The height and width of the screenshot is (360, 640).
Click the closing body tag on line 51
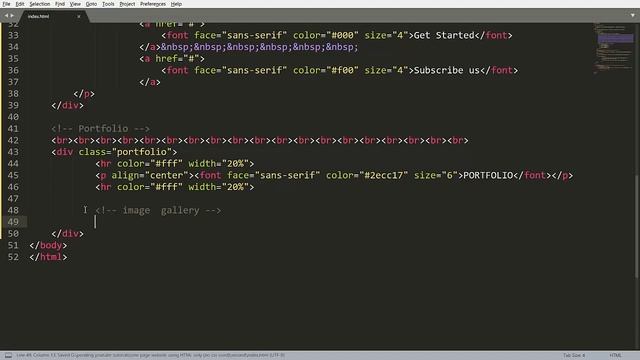(x=48, y=246)
